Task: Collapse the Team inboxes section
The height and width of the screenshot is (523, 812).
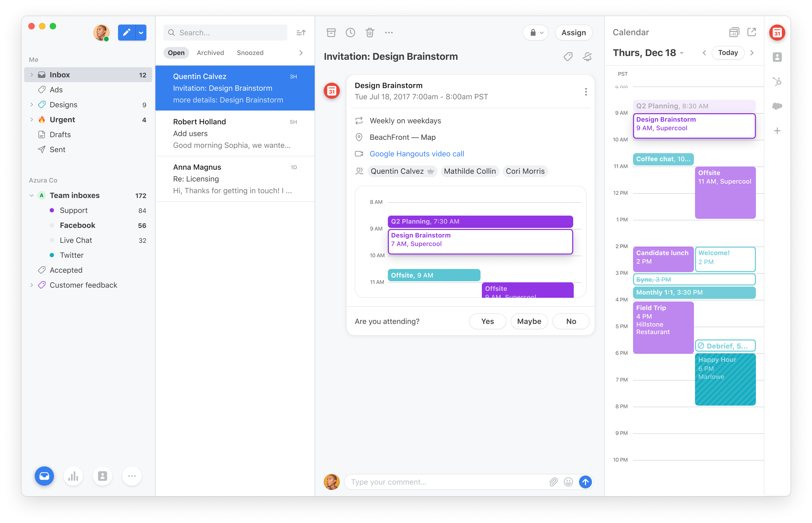Action: (x=32, y=195)
